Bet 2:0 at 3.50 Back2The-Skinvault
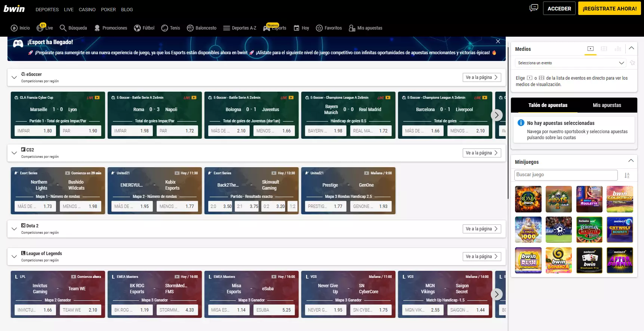Screen dimensions: 644x331 click(221, 206)
